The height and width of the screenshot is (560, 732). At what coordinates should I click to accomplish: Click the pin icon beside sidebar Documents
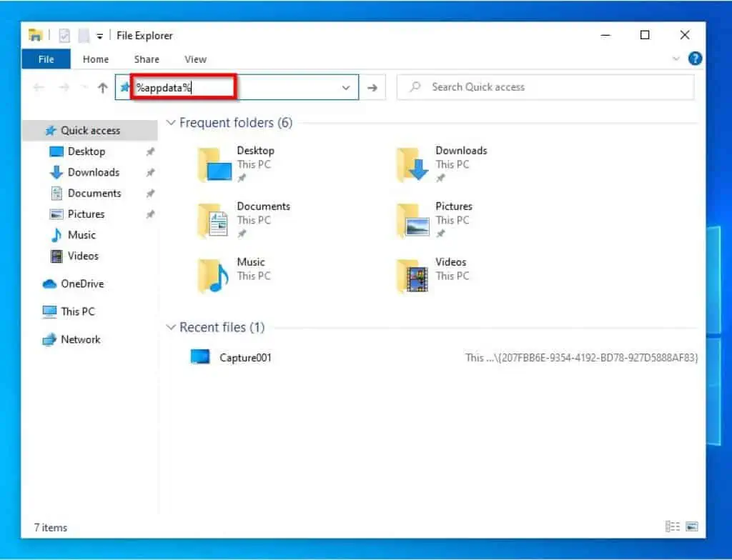150,194
